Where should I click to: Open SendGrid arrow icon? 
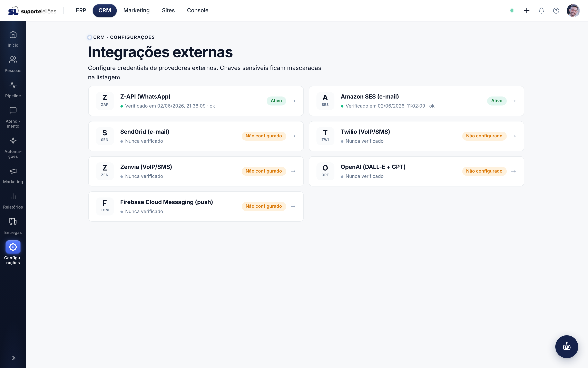[x=293, y=136]
